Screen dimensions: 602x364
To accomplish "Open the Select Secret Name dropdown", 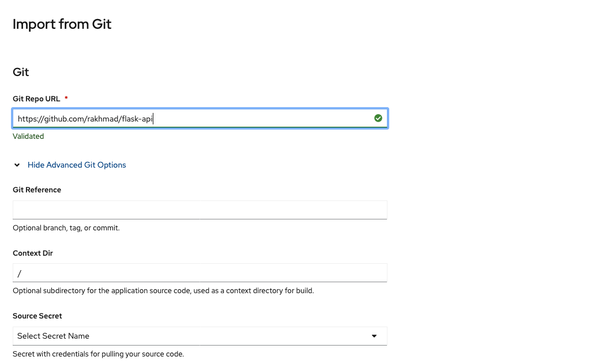I will coord(200,336).
